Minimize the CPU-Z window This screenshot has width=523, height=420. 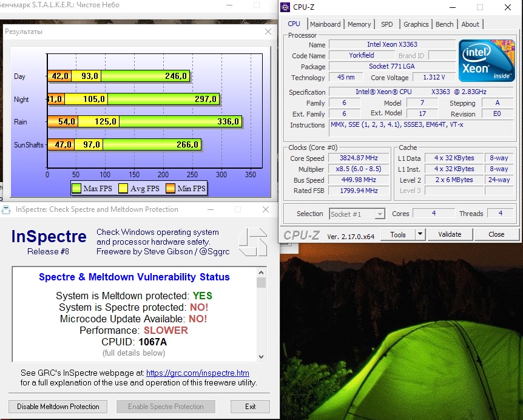tap(453, 7)
